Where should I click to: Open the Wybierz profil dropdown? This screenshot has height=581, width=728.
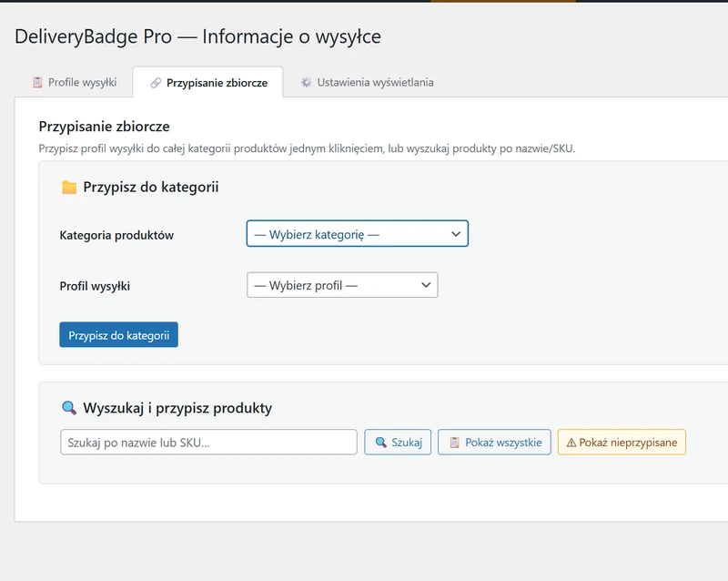point(342,285)
